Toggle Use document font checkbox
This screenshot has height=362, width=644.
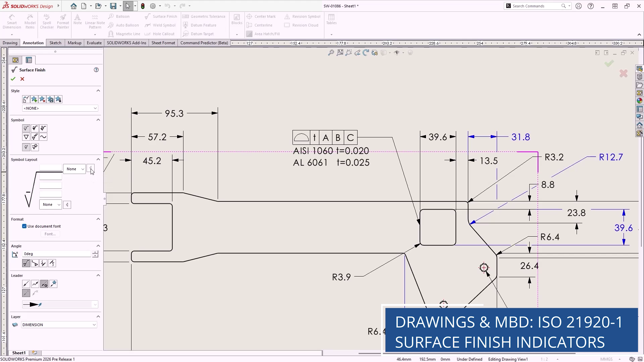[x=24, y=226]
